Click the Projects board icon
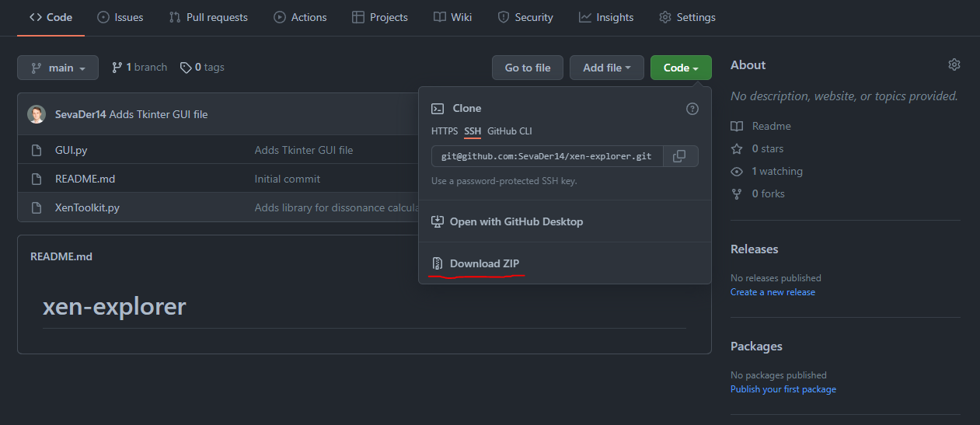Screen dimensions: 980x425 pyautogui.click(x=358, y=17)
